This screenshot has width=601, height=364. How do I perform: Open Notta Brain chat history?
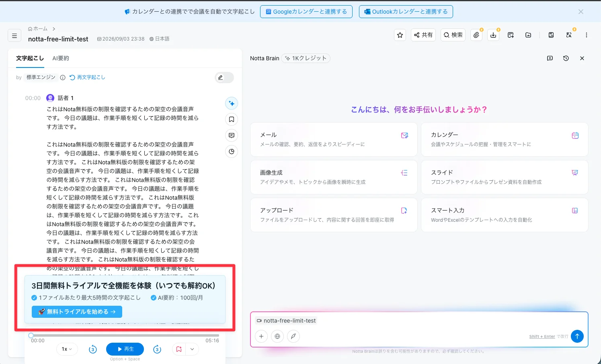[x=566, y=58]
